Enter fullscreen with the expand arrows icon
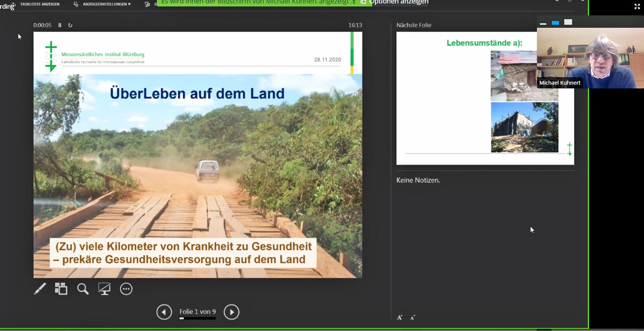 point(637,6)
